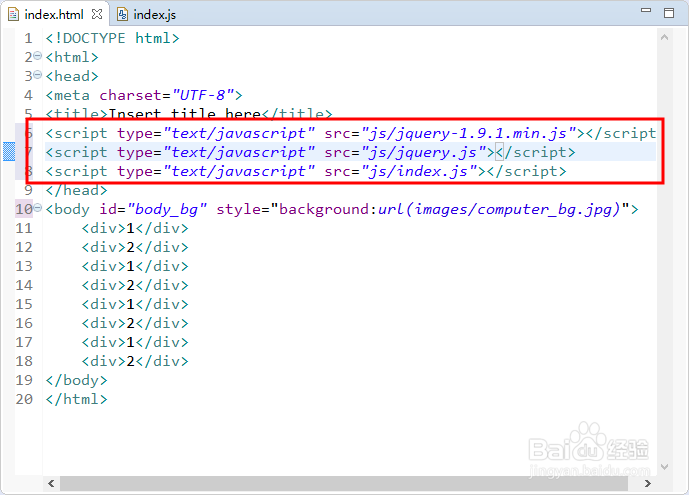
Task: Click the index.js file icon on tab
Action: tap(123, 14)
